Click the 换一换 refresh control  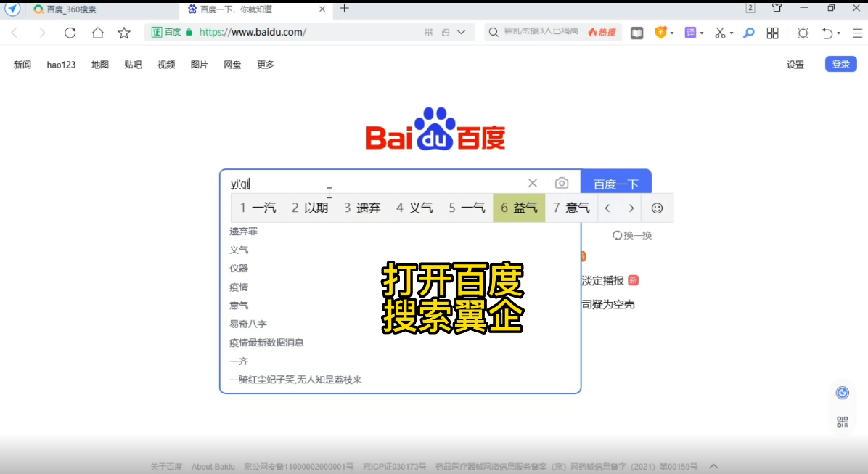[632, 235]
